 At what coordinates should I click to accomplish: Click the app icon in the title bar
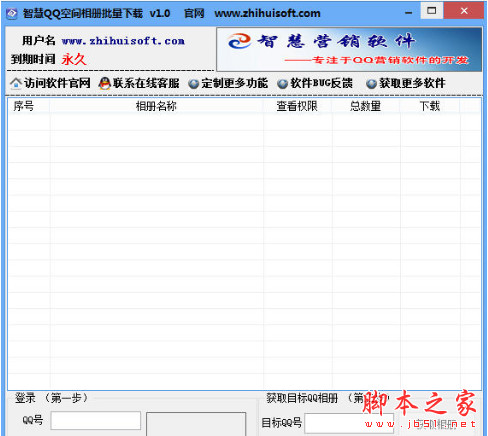(x=12, y=13)
